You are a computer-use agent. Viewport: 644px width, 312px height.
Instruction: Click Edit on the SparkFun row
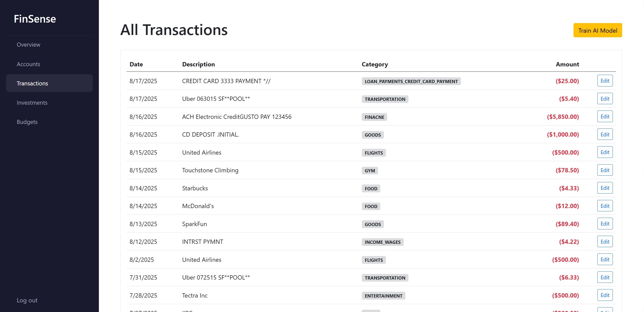tap(605, 224)
